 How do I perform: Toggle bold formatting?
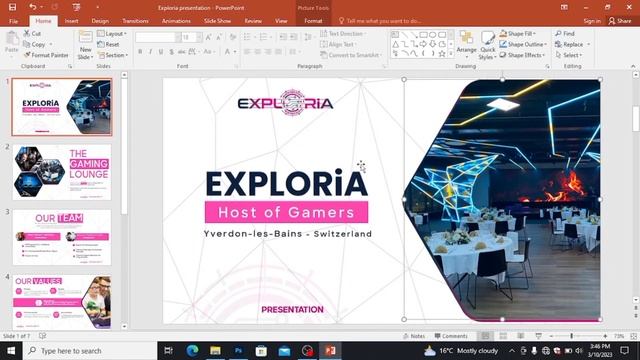coord(140,52)
